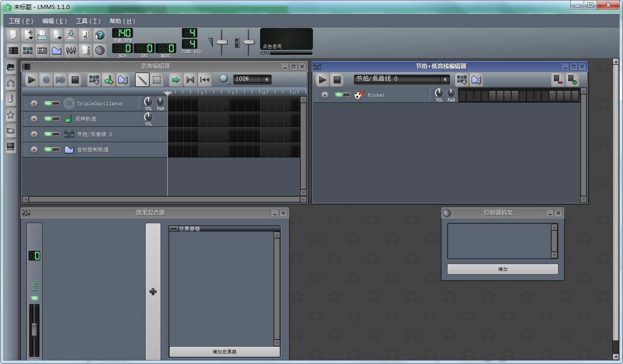Click the 增加效果器 button
The width and height of the screenshot is (623, 364).
point(224,352)
